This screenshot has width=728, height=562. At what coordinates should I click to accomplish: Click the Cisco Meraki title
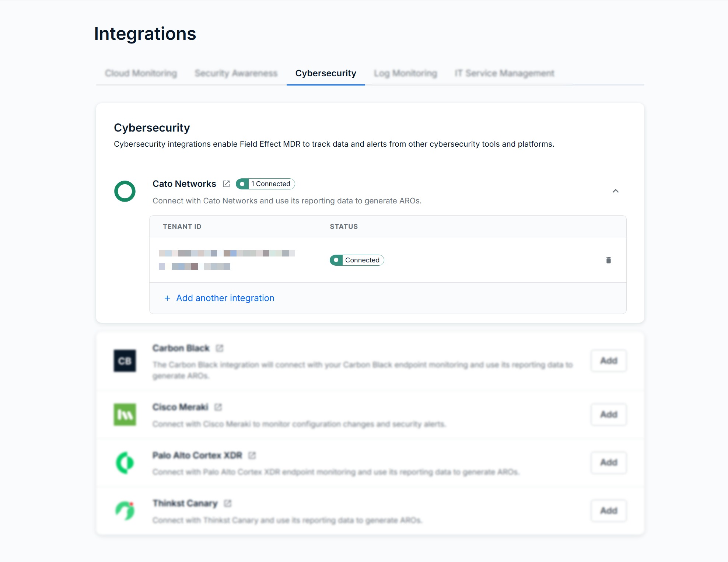[x=180, y=407]
